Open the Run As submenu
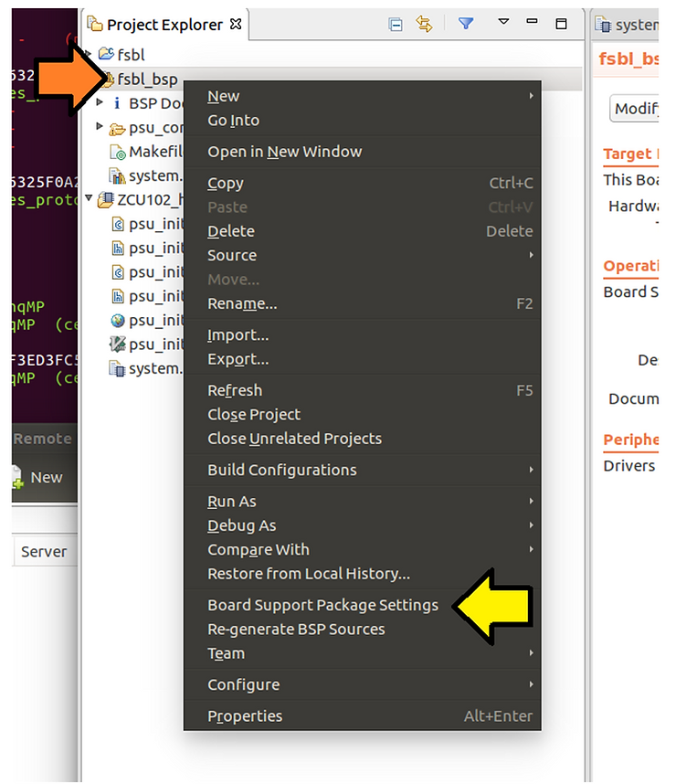The width and height of the screenshot is (676, 784). 363,502
